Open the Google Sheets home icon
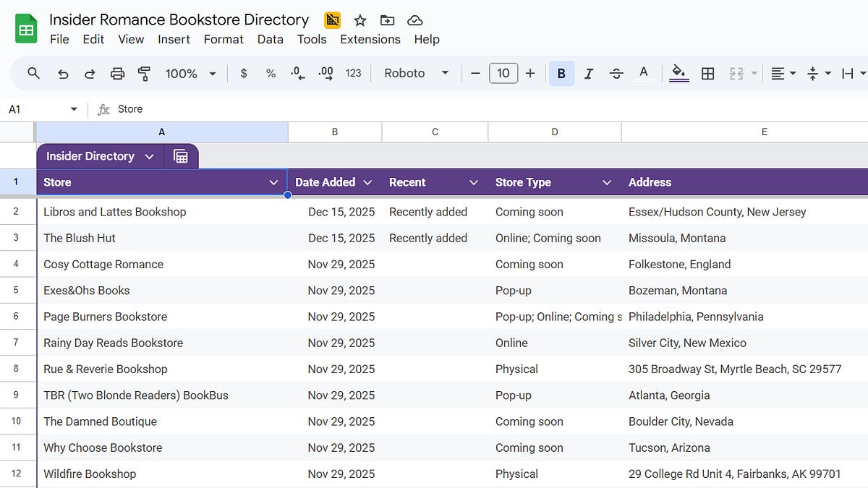Image resolution: width=868 pixels, height=488 pixels. point(26,30)
